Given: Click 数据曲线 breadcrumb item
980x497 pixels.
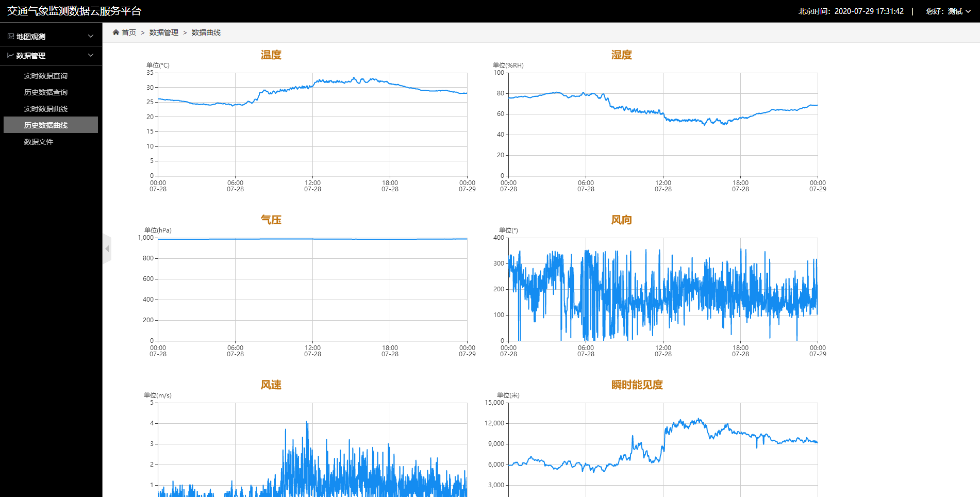Looking at the screenshot, I should click(x=206, y=32).
